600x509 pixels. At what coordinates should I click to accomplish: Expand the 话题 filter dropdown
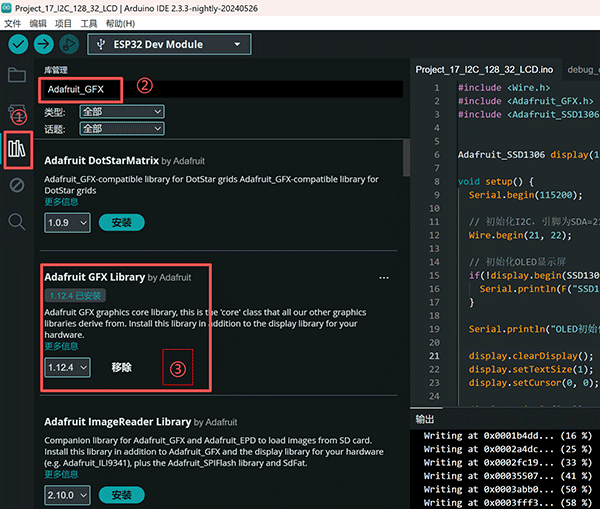121,128
